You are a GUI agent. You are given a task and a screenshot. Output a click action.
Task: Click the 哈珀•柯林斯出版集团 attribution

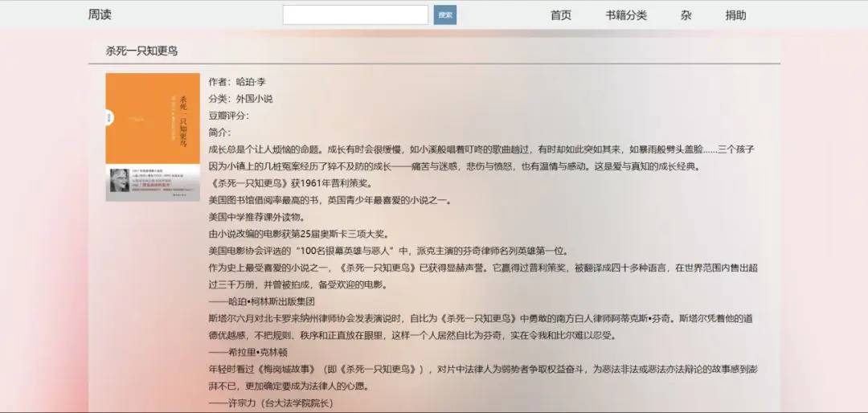point(260,301)
